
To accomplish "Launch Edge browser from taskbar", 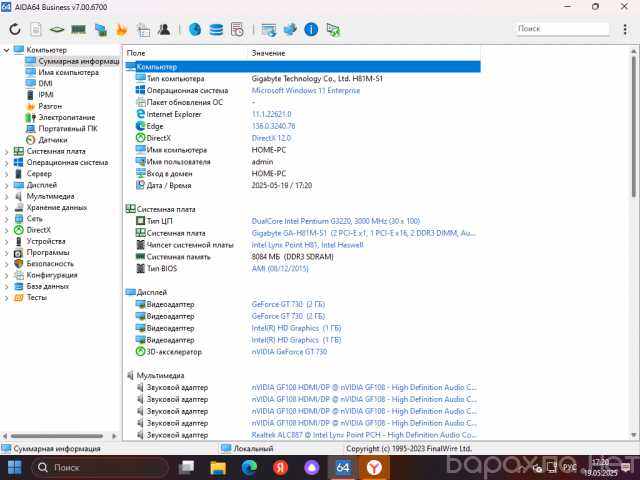I will (249, 468).
